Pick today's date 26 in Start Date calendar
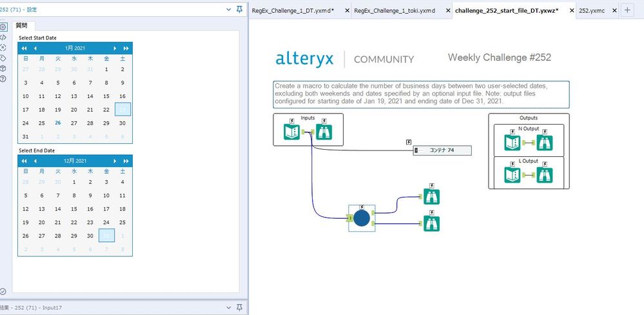Image resolution: width=644 pixels, height=315 pixels. [58, 123]
